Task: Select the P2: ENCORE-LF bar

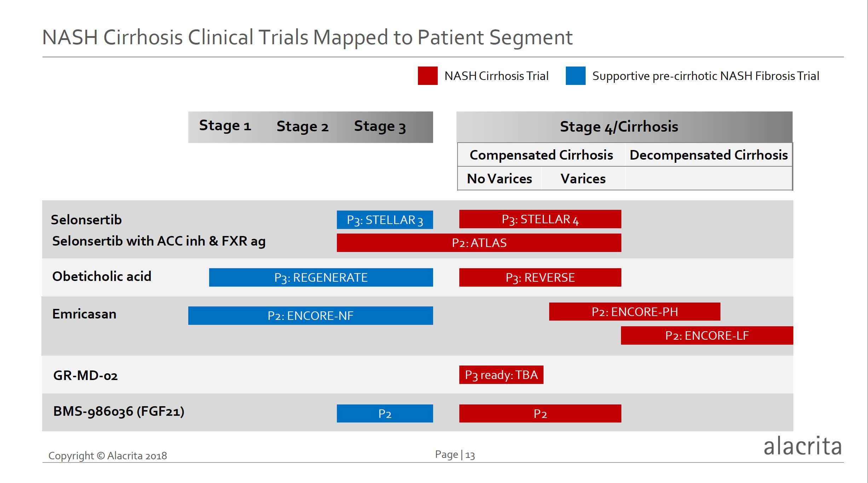Action: pyautogui.click(x=707, y=335)
